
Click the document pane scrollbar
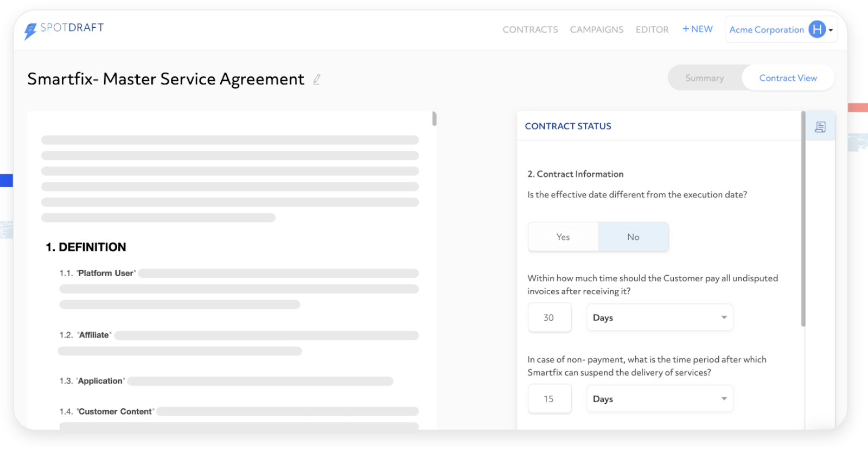click(x=435, y=118)
